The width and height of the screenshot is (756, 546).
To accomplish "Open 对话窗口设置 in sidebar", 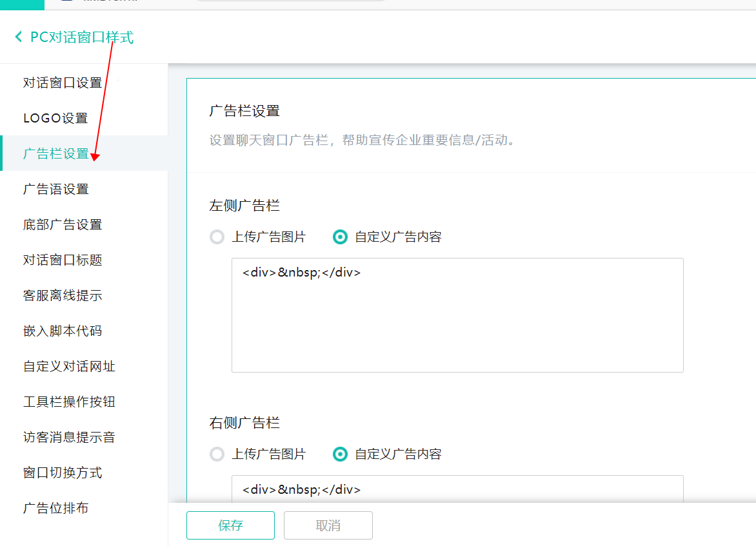I will click(x=63, y=83).
